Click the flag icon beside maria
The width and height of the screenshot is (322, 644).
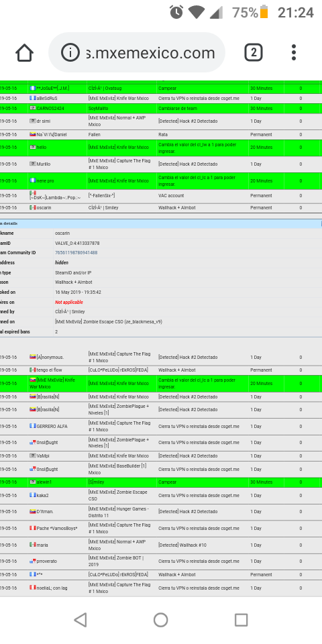tap(33, 545)
